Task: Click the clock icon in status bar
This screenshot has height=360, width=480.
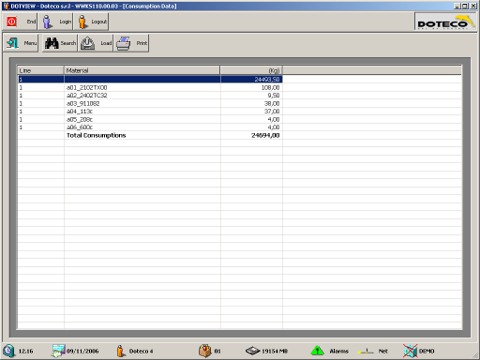Action: tap(9, 351)
